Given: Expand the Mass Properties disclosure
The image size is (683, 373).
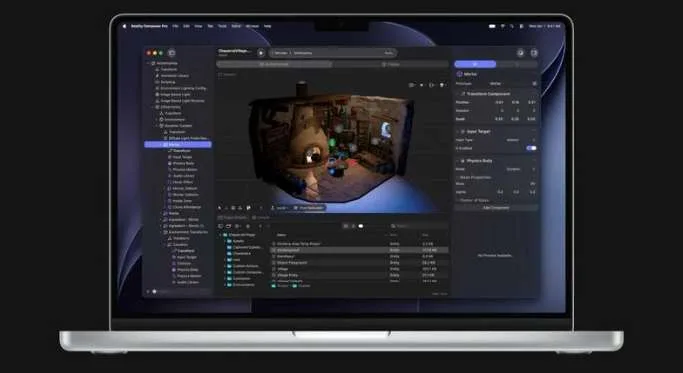Looking at the screenshot, I should (x=457, y=177).
